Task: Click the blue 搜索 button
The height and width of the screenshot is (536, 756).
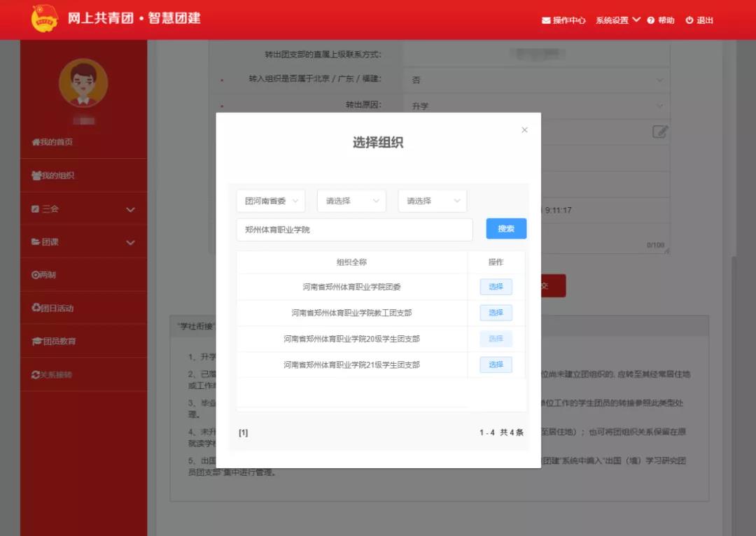Action: (506, 229)
